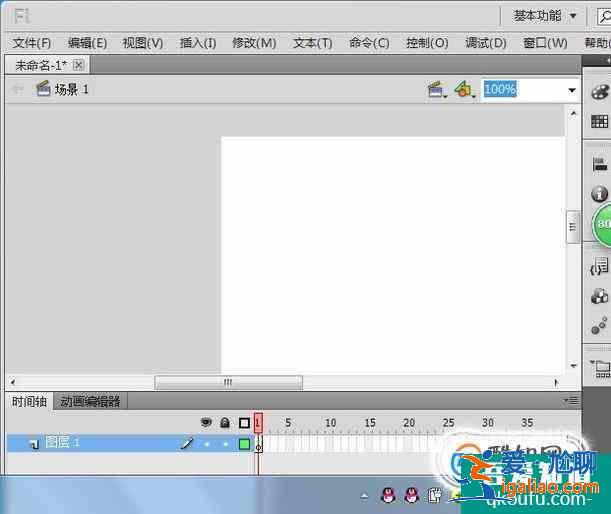Open the align panel icon
Viewport: 611px width, 514px height.
(600, 164)
